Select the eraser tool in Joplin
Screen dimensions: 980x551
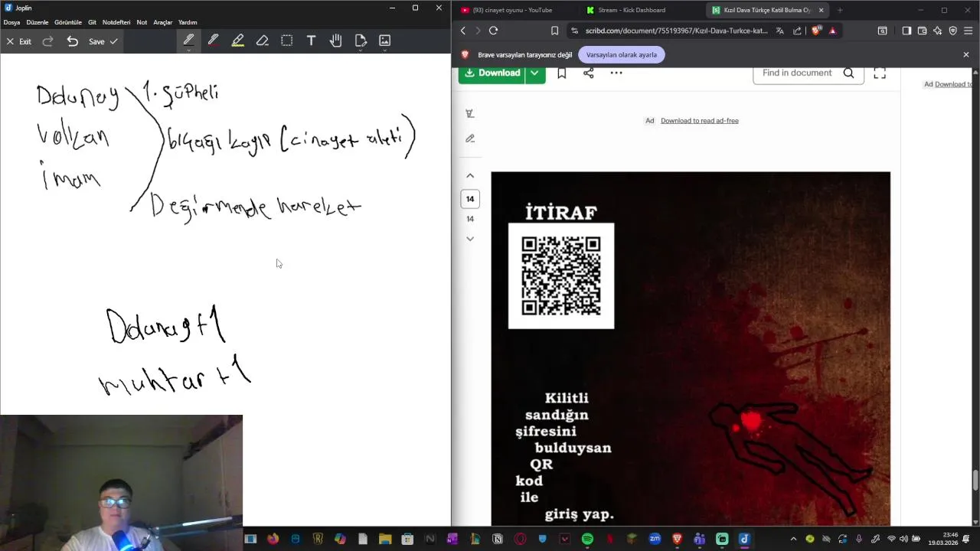pos(262,41)
